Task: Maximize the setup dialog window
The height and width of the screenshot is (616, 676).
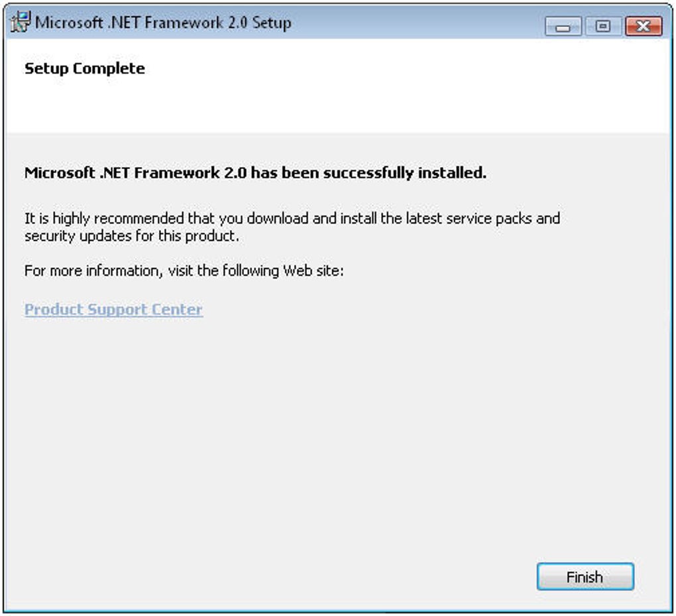Action: coord(602,27)
